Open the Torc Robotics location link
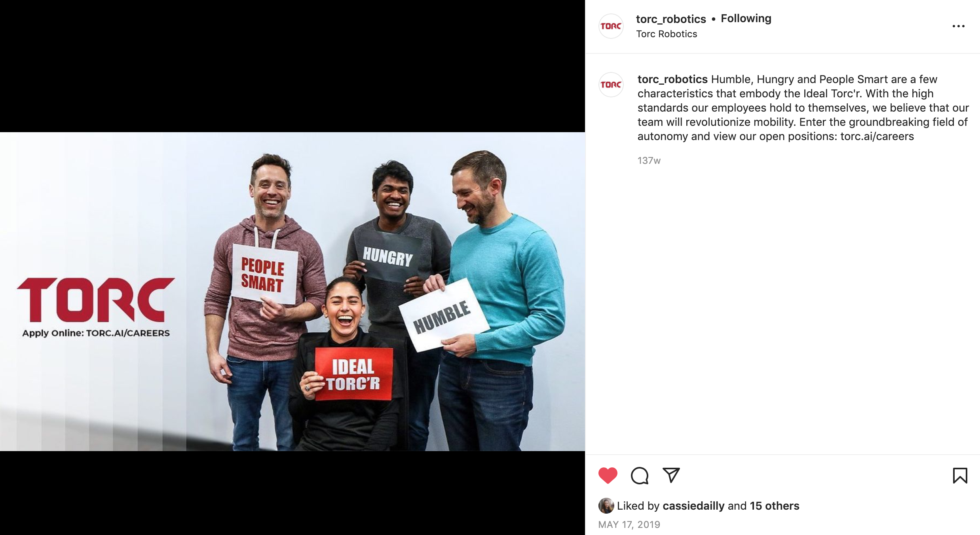This screenshot has height=535, width=980. [x=667, y=34]
